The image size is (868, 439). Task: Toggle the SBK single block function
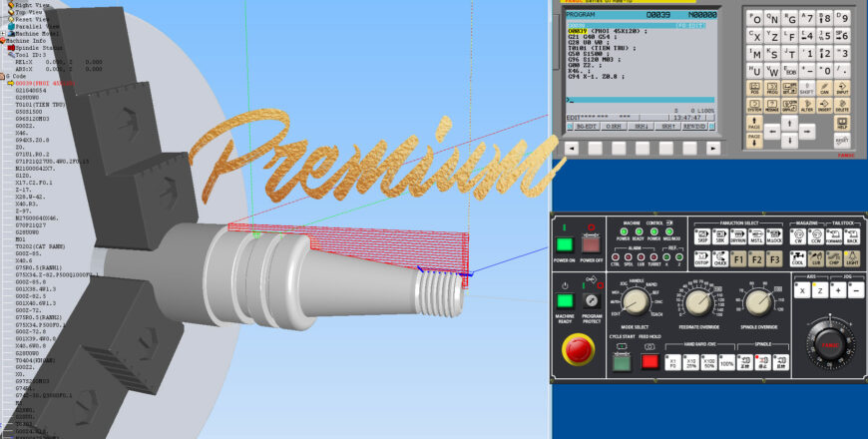coord(720,236)
